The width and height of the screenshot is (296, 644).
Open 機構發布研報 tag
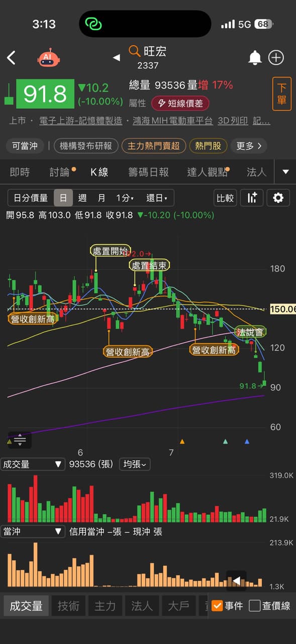tap(86, 146)
